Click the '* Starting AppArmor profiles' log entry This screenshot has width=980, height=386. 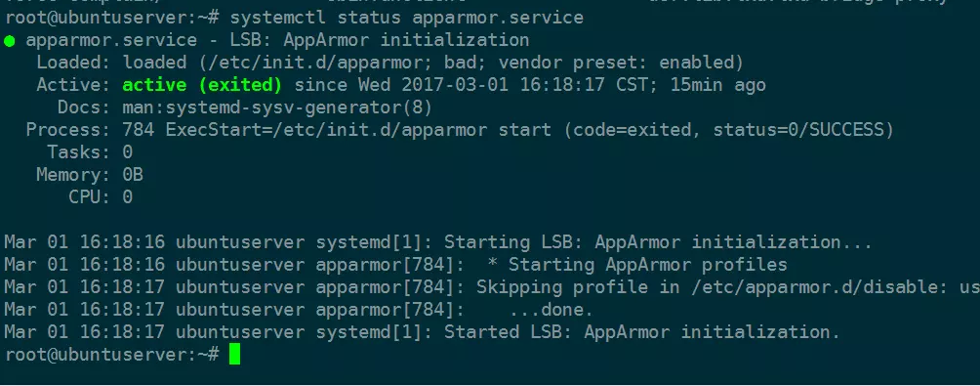(636, 265)
